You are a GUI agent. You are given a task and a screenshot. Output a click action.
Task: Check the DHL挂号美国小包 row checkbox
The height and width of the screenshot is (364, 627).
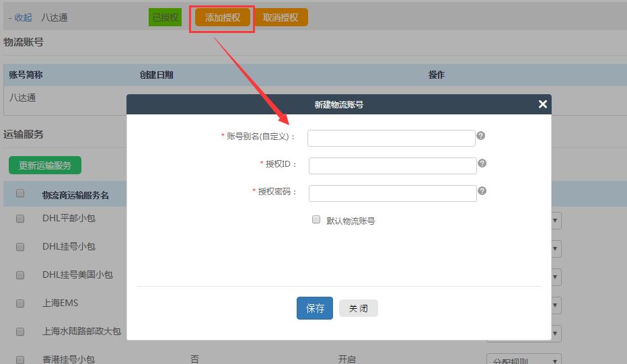(x=20, y=275)
